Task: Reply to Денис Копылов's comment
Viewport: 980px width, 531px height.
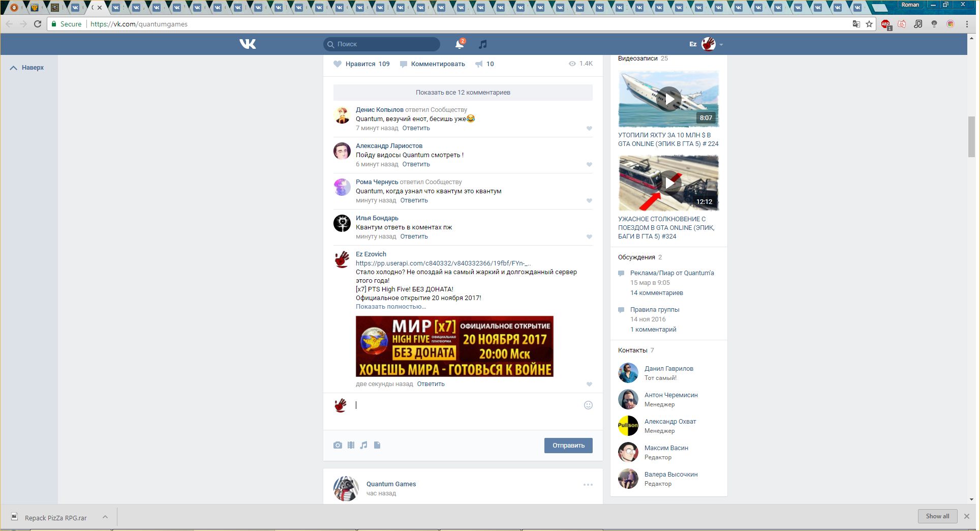Action: (416, 128)
